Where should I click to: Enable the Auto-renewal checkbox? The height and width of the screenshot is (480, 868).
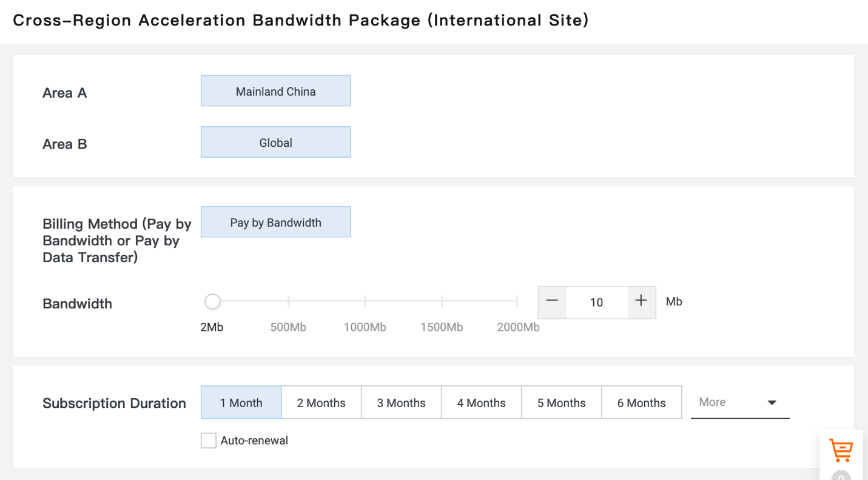[x=209, y=441]
